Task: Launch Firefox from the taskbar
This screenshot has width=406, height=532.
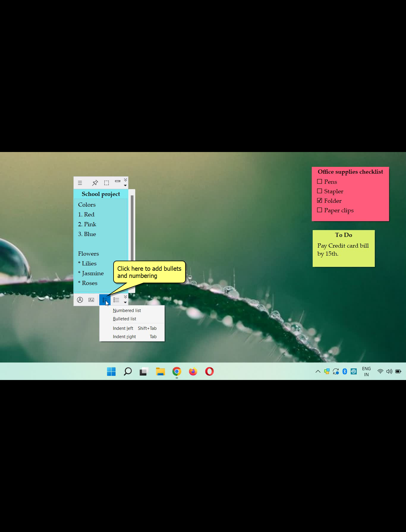Action: (193, 371)
